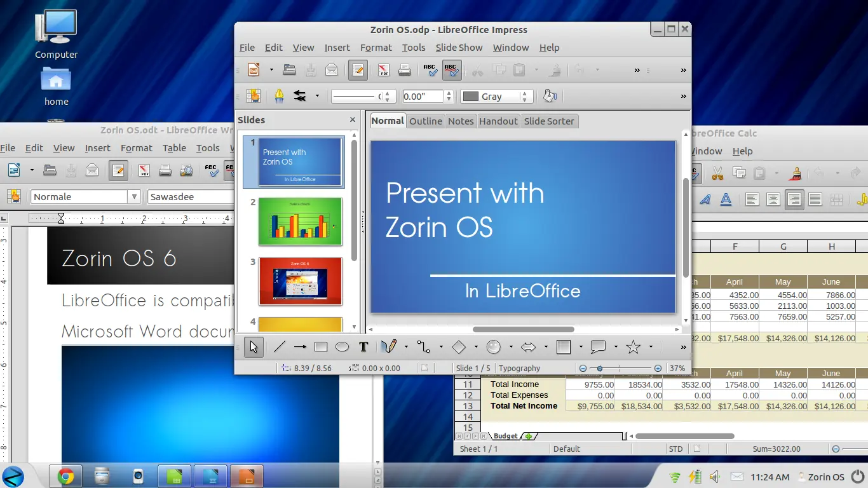Click the New presentation icon in Impress
The height and width of the screenshot is (488, 868).
[254, 70]
